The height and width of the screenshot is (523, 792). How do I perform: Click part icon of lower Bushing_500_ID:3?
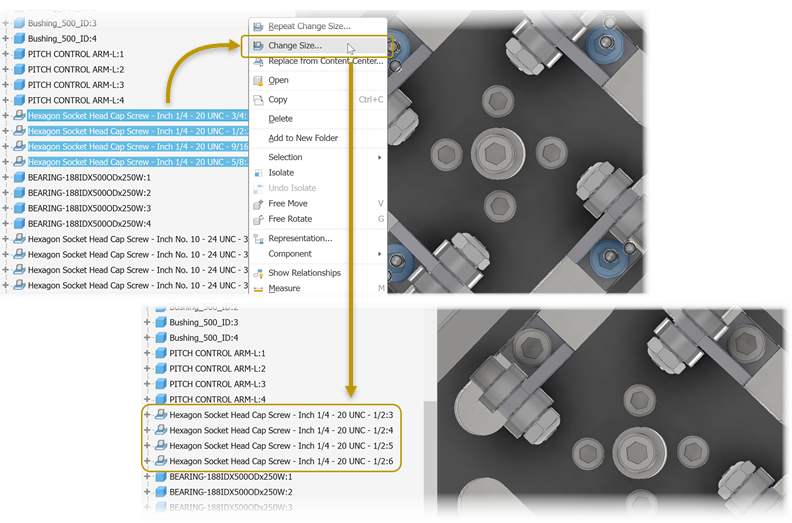tap(161, 322)
